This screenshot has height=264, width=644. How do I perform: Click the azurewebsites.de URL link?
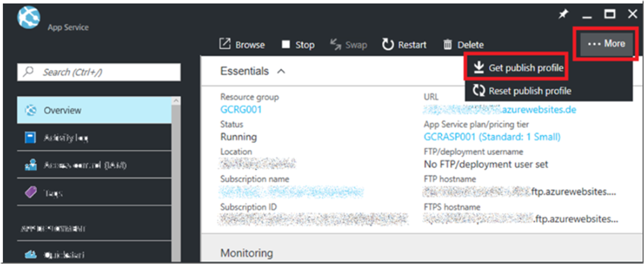coord(500,110)
